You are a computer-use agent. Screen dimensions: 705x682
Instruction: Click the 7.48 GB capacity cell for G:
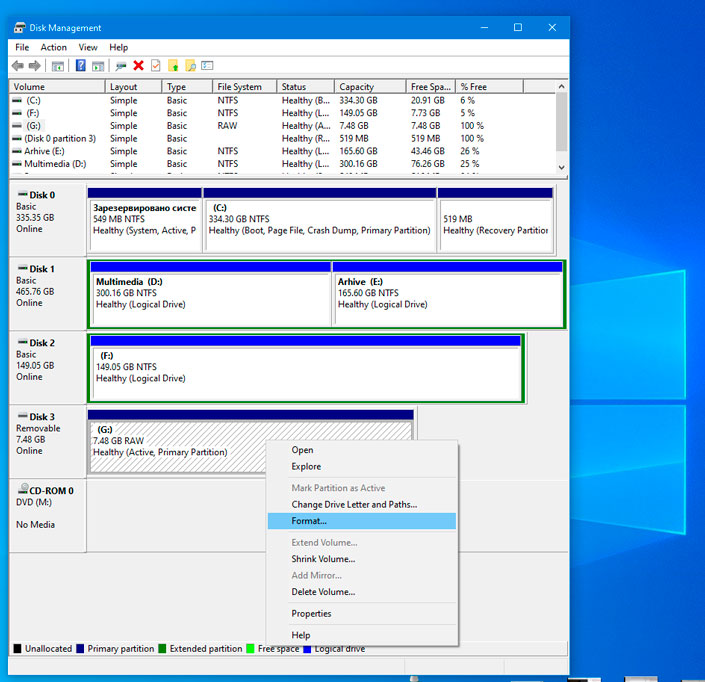354,125
